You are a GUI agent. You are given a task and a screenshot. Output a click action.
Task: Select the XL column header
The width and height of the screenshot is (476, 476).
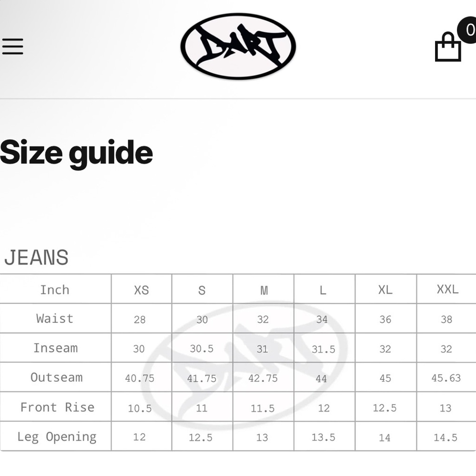click(385, 290)
